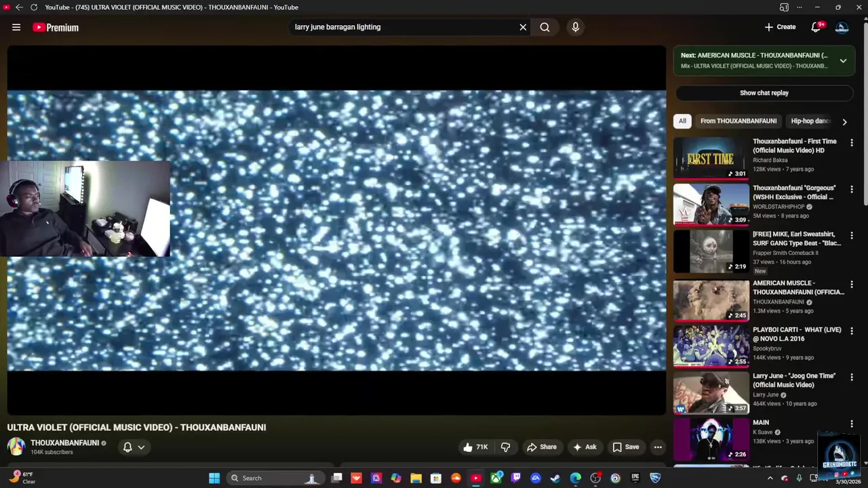The height and width of the screenshot is (488, 868).
Task: Click the taskbar Search box
Action: click(275, 478)
